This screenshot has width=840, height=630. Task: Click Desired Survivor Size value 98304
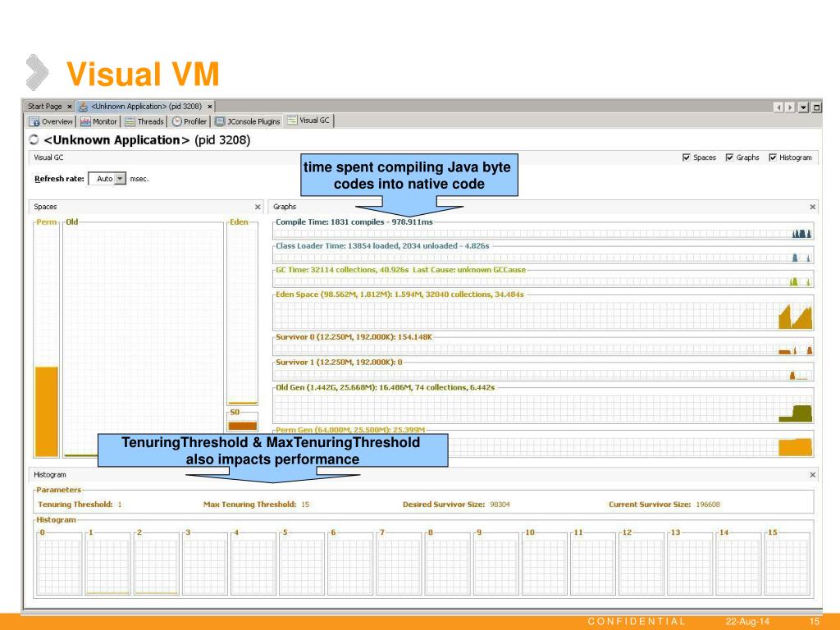pos(500,504)
